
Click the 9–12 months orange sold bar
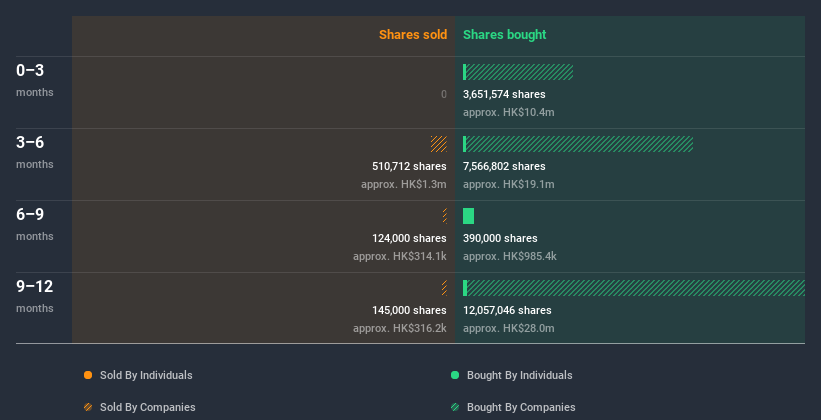pyautogui.click(x=445, y=288)
